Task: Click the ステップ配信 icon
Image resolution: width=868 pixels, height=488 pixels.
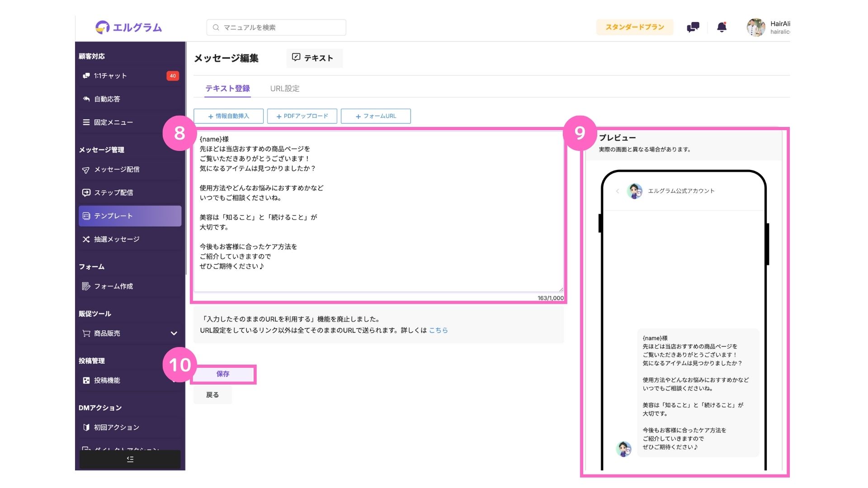Action: (86, 192)
